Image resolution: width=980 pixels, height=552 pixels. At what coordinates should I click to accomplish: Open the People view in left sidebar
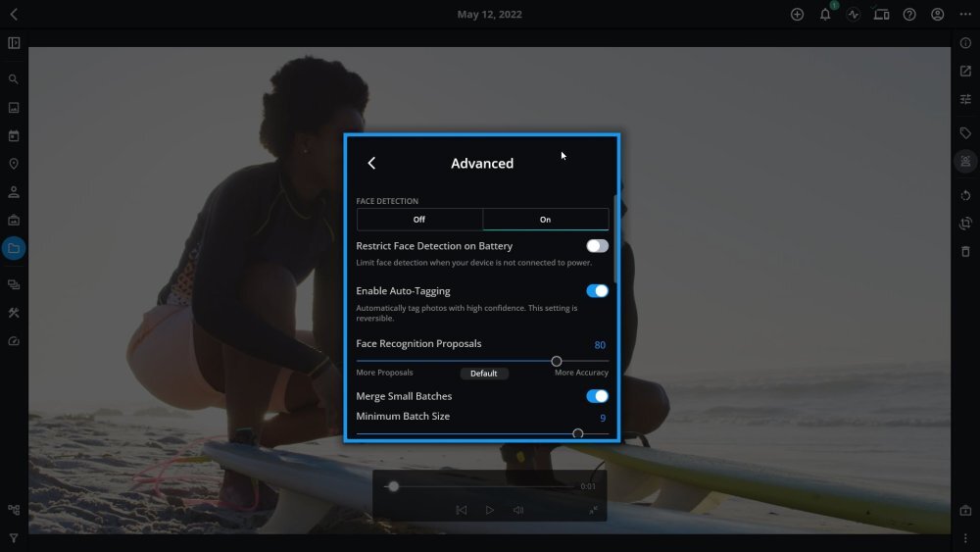tap(14, 192)
